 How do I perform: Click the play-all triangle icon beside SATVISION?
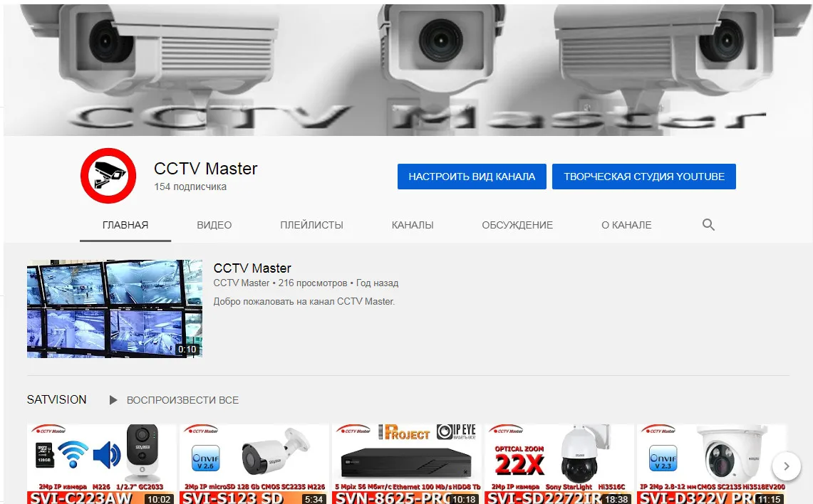pos(113,400)
